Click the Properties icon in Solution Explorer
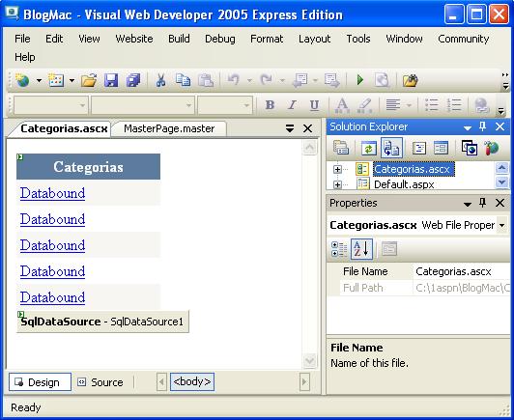Screen dimensions: 514x420 coord(341,148)
